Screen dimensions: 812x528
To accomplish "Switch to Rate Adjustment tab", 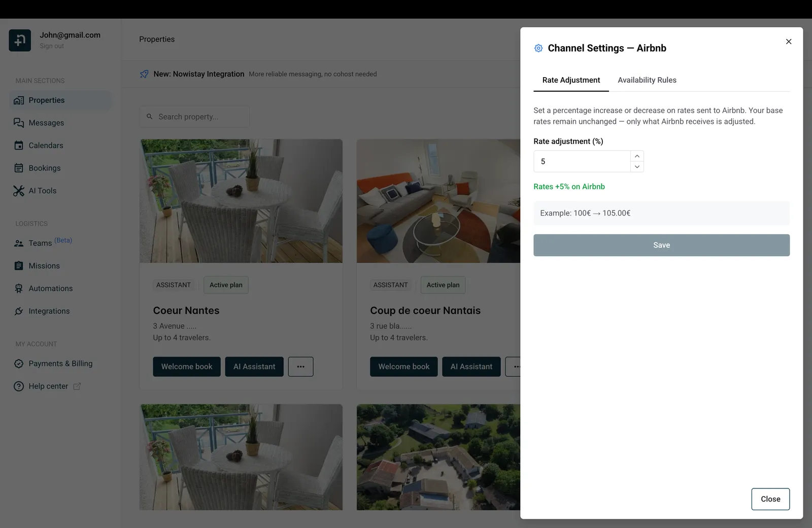I will (x=571, y=80).
